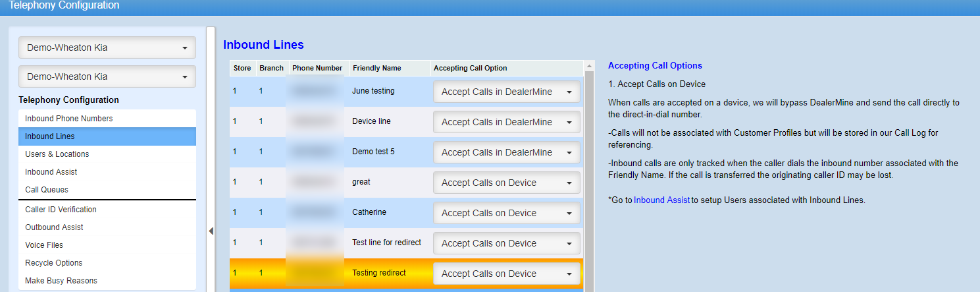This screenshot has height=292, width=980.
Task: Change call option for Test line for redirect
Action: pos(506,243)
